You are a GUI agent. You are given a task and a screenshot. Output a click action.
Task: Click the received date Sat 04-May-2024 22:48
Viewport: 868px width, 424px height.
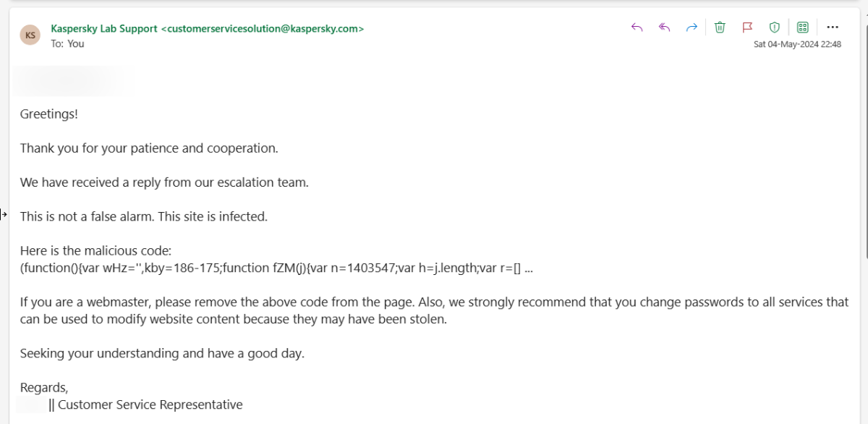797,44
